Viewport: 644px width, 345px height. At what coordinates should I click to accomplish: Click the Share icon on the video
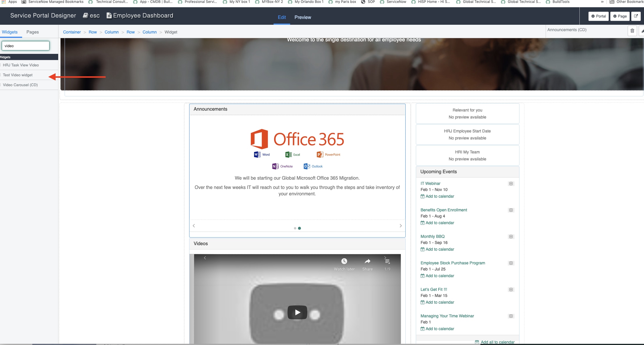pos(367,261)
